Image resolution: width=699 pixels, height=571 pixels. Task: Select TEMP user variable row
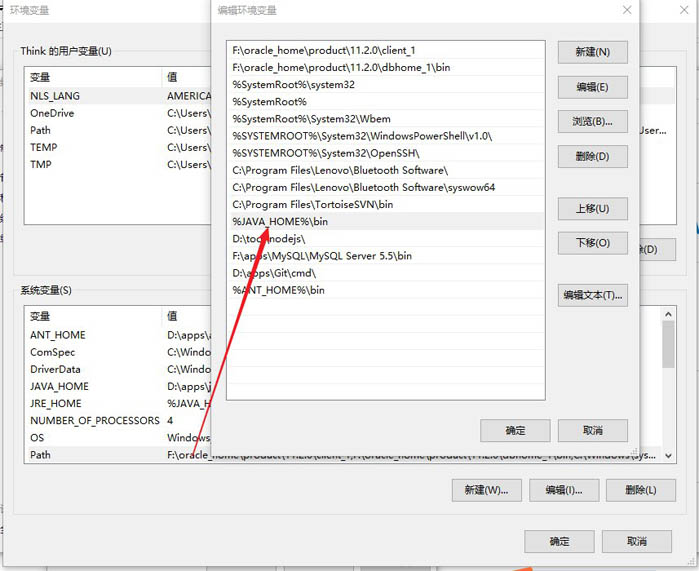point(118,148)
